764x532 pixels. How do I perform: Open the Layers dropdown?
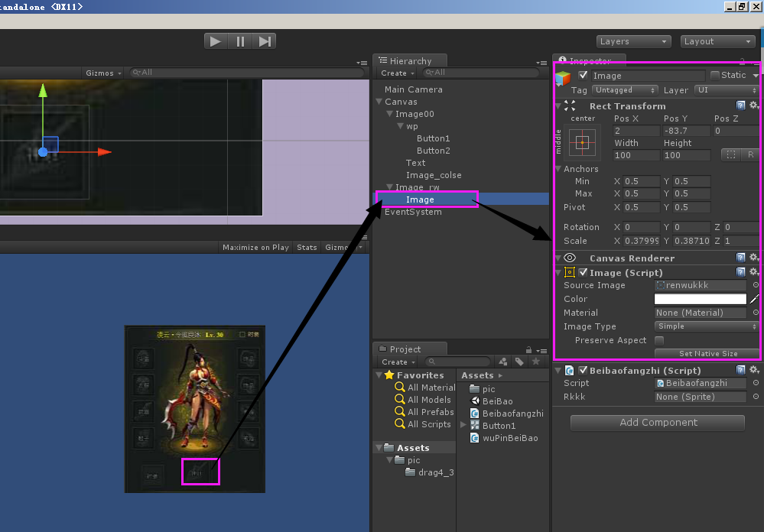633,41
